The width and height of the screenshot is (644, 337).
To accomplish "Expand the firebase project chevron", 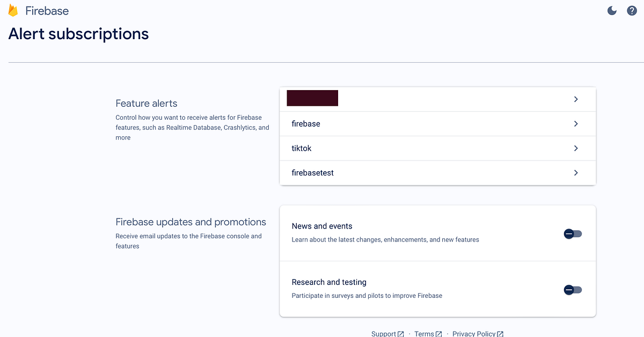I will tap(576, 124).
